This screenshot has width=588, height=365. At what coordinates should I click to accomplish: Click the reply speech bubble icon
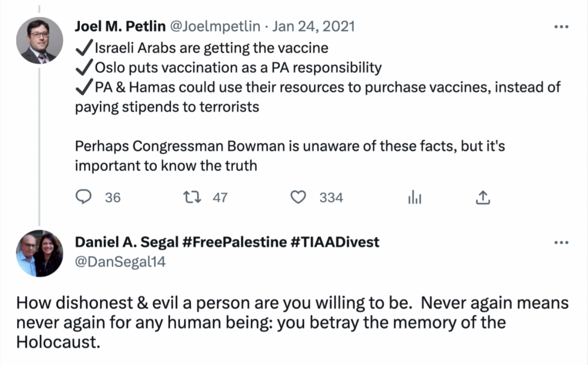(84, 197)
